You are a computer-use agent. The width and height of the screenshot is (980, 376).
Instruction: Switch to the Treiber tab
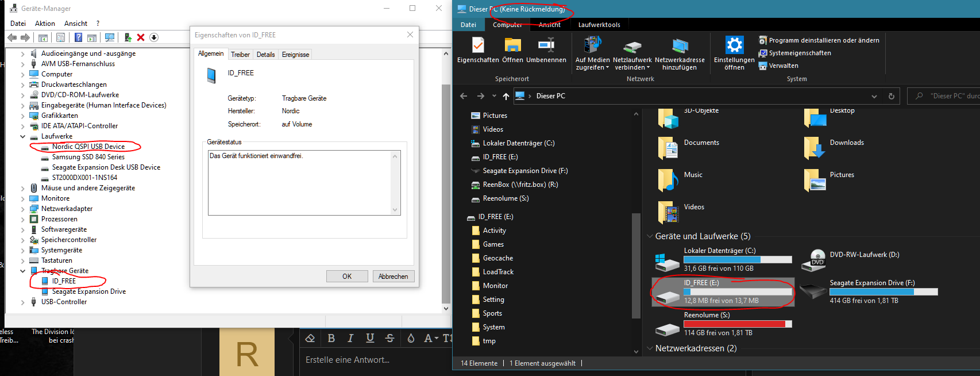[240, 55]
